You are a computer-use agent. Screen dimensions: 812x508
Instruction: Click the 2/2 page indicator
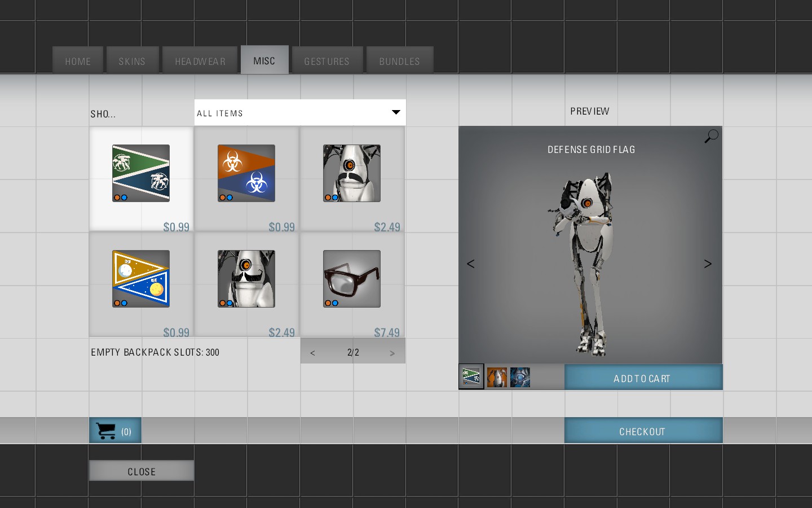353,353
